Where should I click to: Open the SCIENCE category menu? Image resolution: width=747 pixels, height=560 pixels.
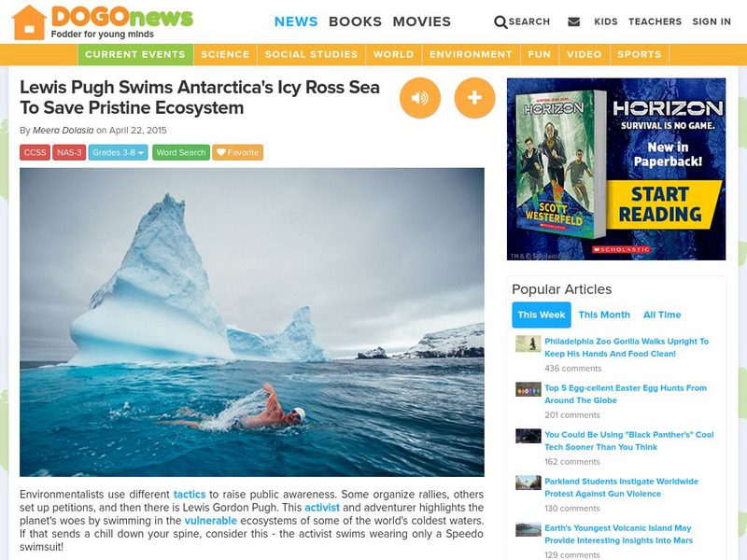click(x=225, y=54)
